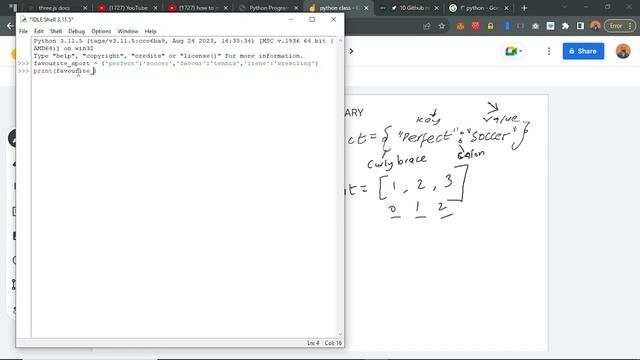The width and height of the screenshot is (640, 360).
Task: Switch to the (1727) YouTube tab
Action: coord(128,8)
